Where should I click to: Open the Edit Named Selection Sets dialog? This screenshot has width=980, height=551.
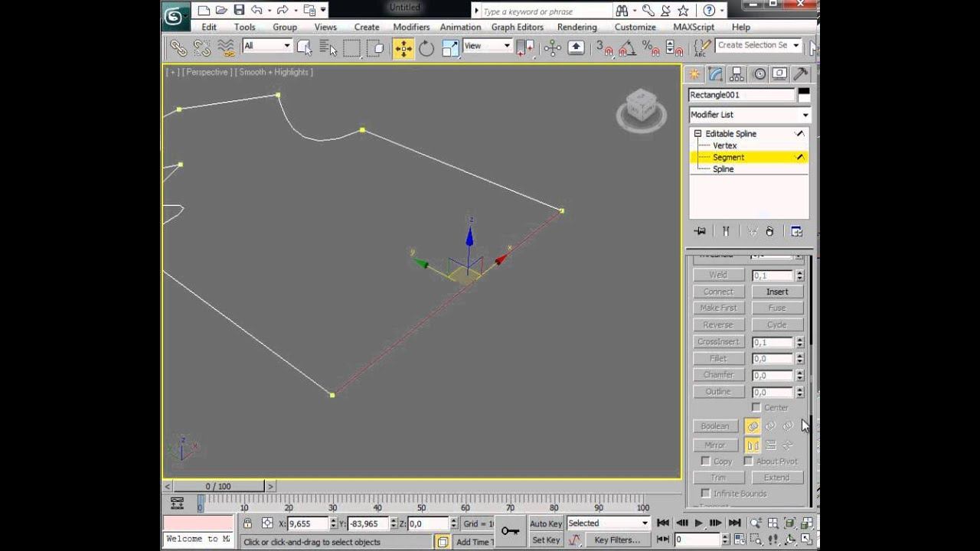[x=701, y=48]
